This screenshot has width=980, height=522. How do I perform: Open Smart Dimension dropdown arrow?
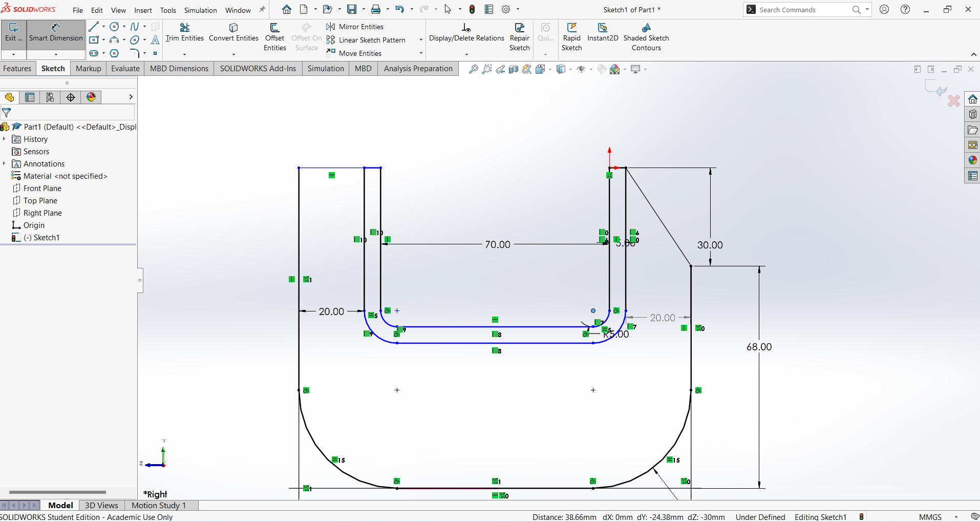[x=56, y=54]
